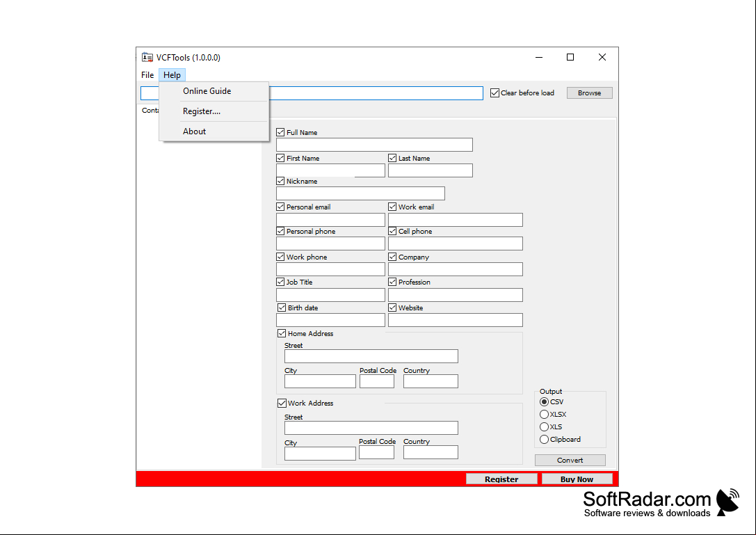The height and width of the screenshot is (535, 756).
Task: Focus the Personal phone input field
Action: [330, 243]
